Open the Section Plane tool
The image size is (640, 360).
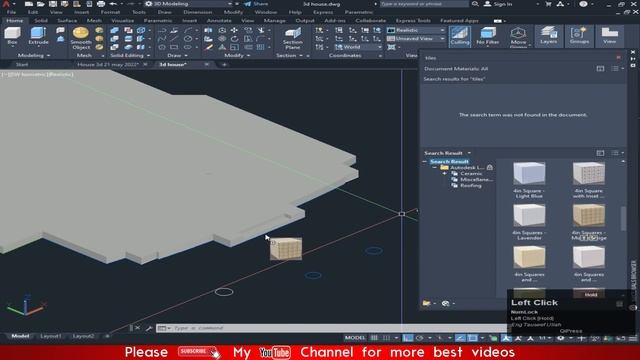[293, 39]
